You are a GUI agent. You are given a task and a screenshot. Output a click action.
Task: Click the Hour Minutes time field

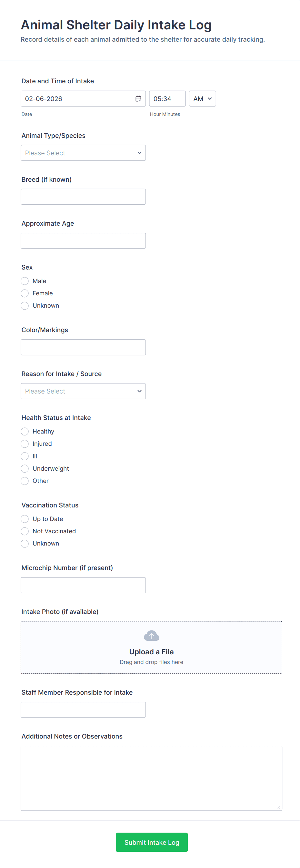pos(167,99)
